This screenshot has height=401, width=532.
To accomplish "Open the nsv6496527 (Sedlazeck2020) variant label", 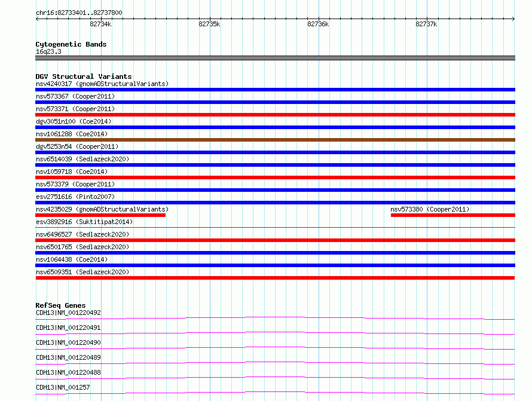I will (x=82, y=234).
